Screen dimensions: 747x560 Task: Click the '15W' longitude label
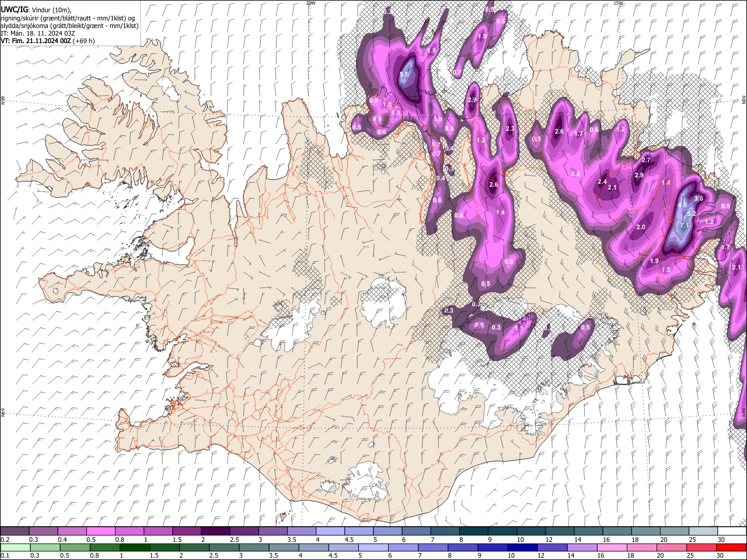coord(618,3)
